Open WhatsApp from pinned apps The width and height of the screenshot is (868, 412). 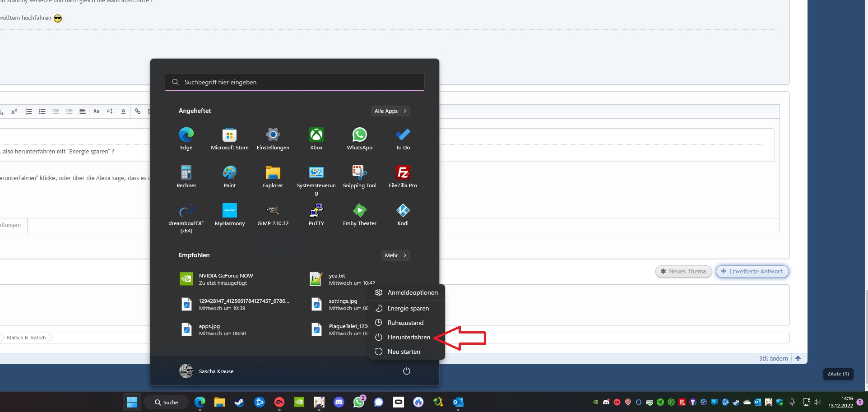click(x=359, y=139)
